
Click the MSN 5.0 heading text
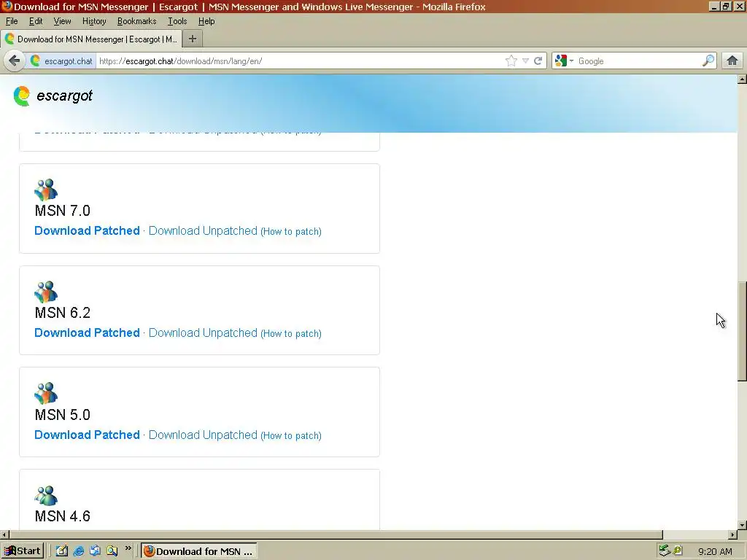pyautogui.click(x=63, y=414)
